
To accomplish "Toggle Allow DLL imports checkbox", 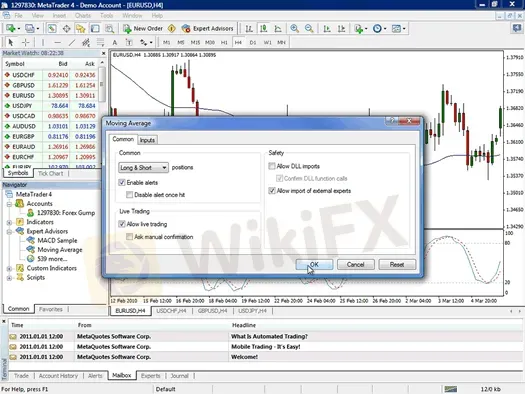I will [x=272, y=166].
